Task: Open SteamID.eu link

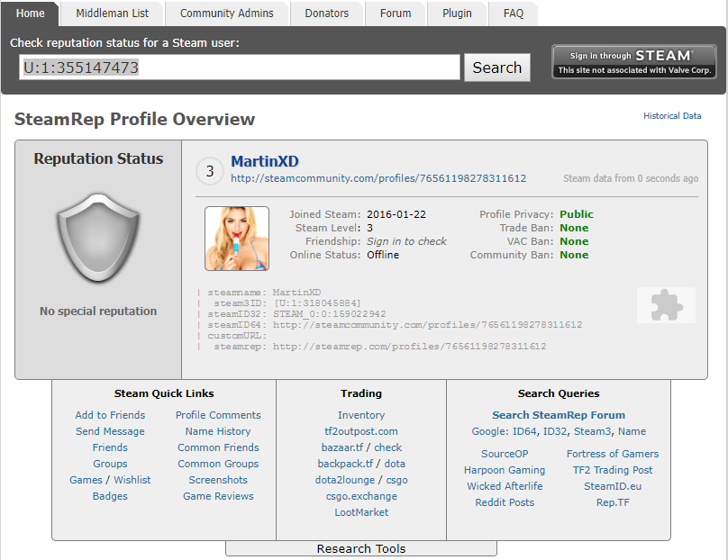Action: 613,486
